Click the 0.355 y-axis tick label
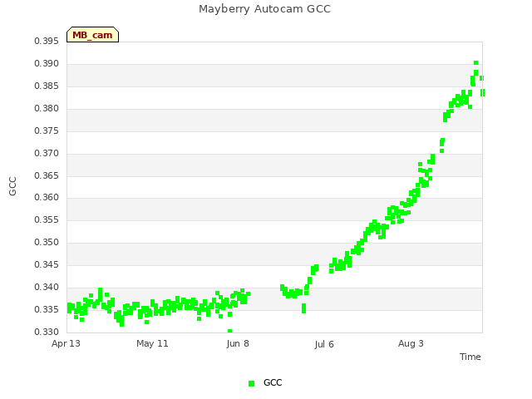 click(47, 219)
